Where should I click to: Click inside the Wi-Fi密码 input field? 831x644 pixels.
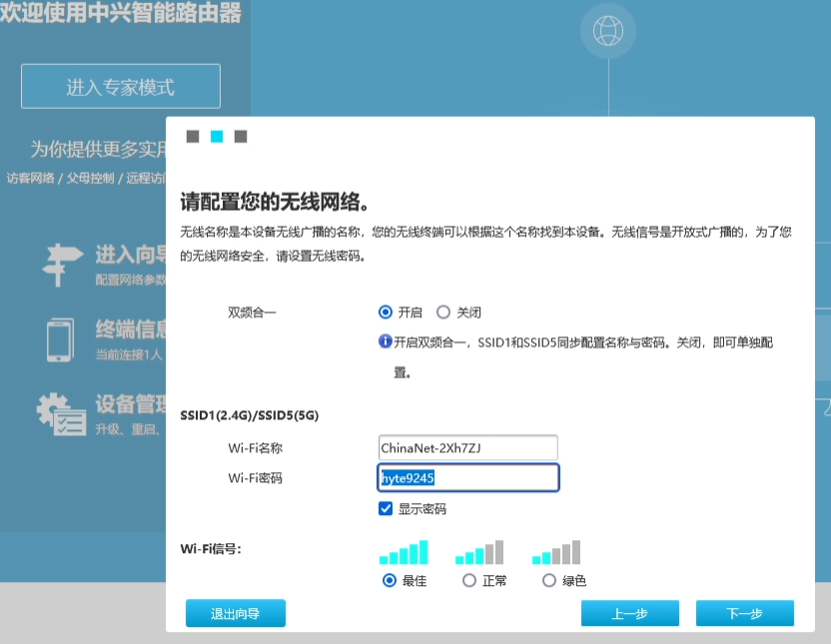[467, 477]
